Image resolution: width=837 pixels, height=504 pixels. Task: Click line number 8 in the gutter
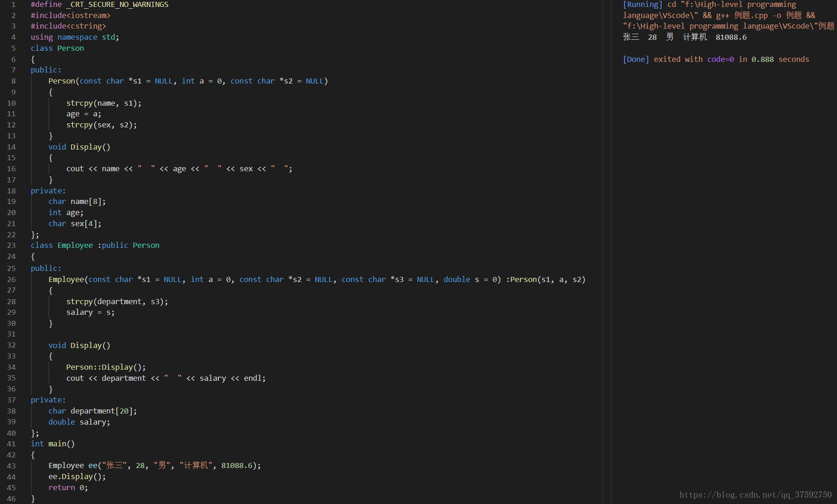(x=13, y=81)
